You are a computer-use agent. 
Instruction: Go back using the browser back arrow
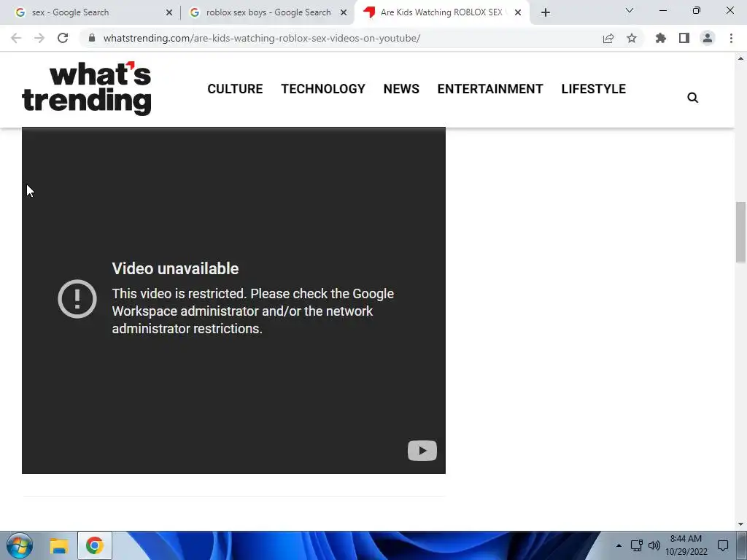pyautogui.click(x=16, y=38)
